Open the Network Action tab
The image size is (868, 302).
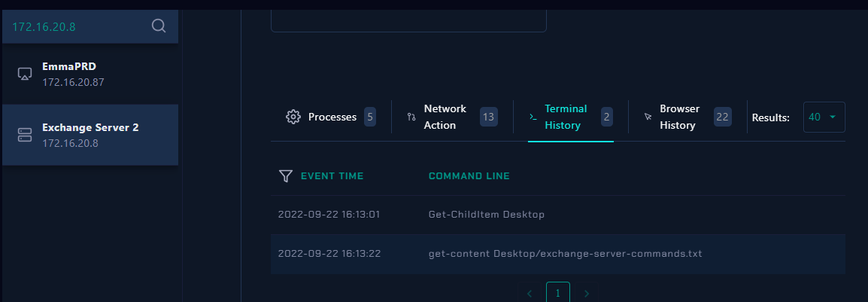click(452, 117)
